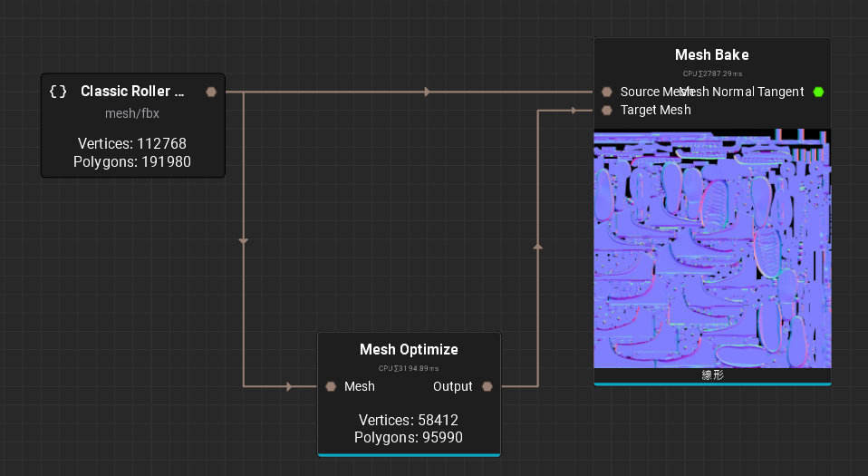Click the Polygons: 191980 value
The width and height of the screenshot is (868, 476).
(132, 161)
